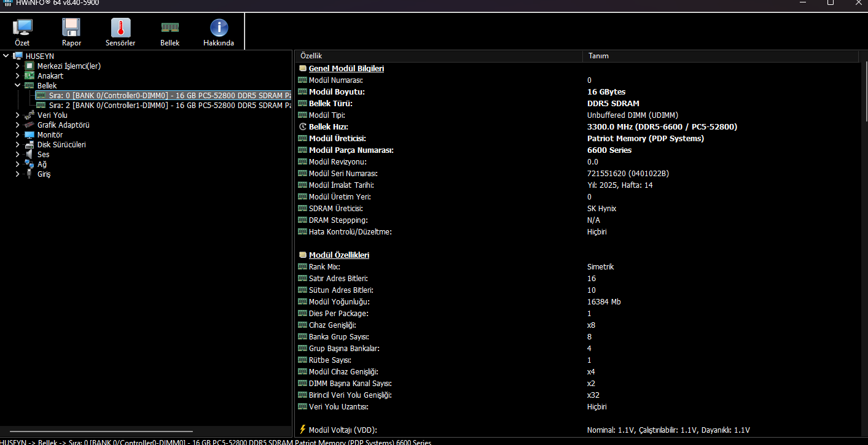Expand the Anakart tree node

point(17,75)
